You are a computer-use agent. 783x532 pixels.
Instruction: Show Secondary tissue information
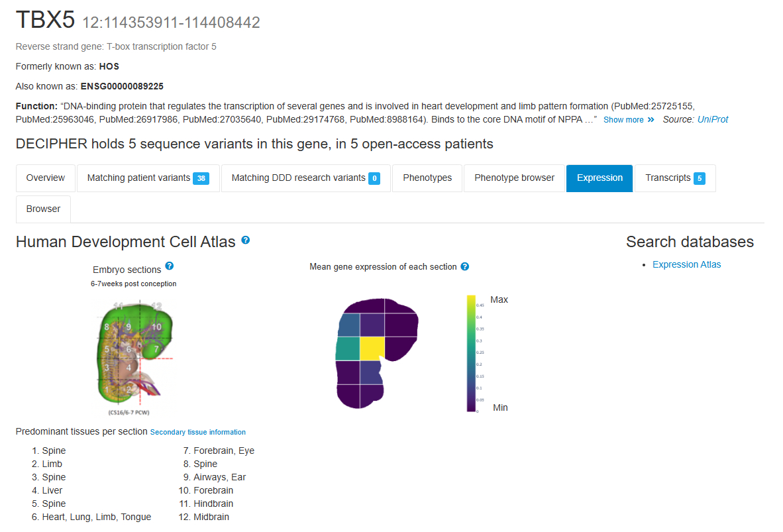click(198, 432)
